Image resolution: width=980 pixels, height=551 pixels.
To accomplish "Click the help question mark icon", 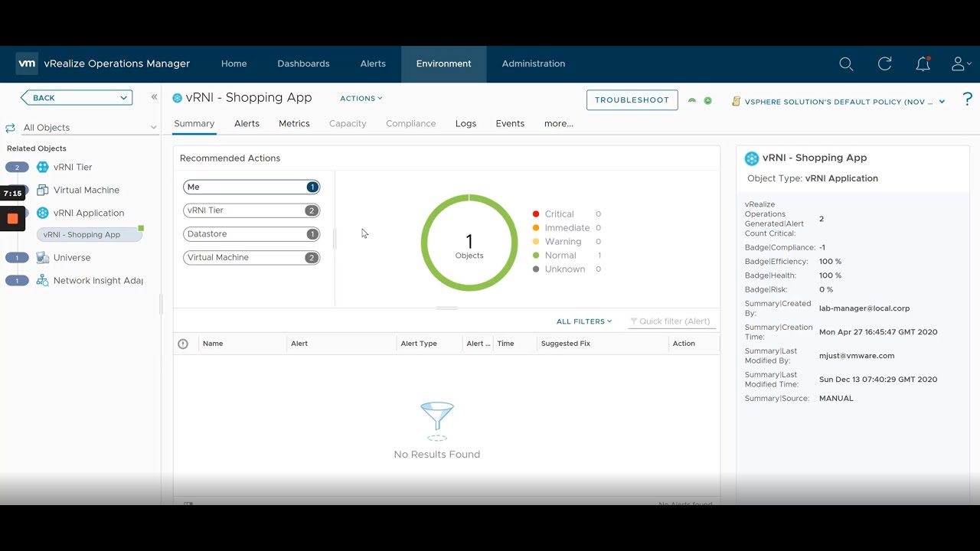I will pos(967,99).
